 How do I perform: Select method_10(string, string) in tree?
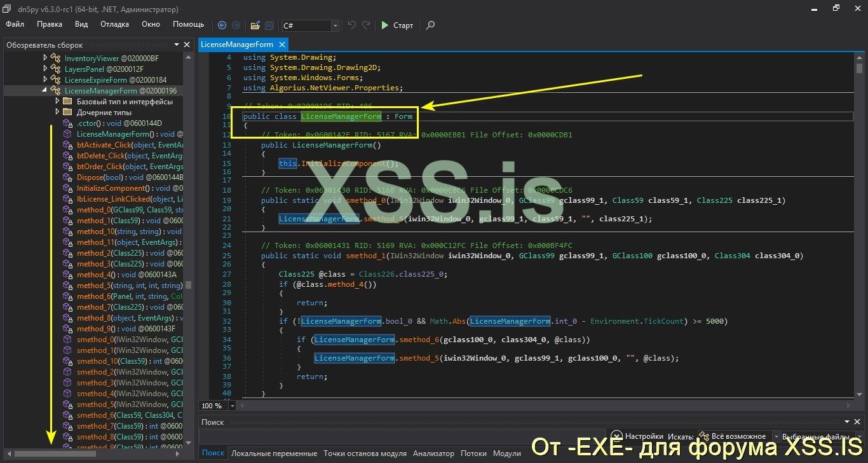pos(130,231)
